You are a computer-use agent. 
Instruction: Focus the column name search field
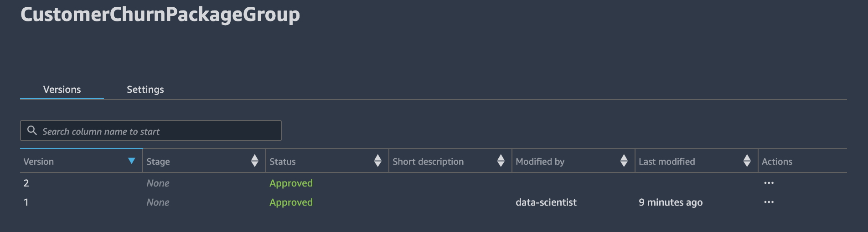pyautogui.click(x=151, y=131)
